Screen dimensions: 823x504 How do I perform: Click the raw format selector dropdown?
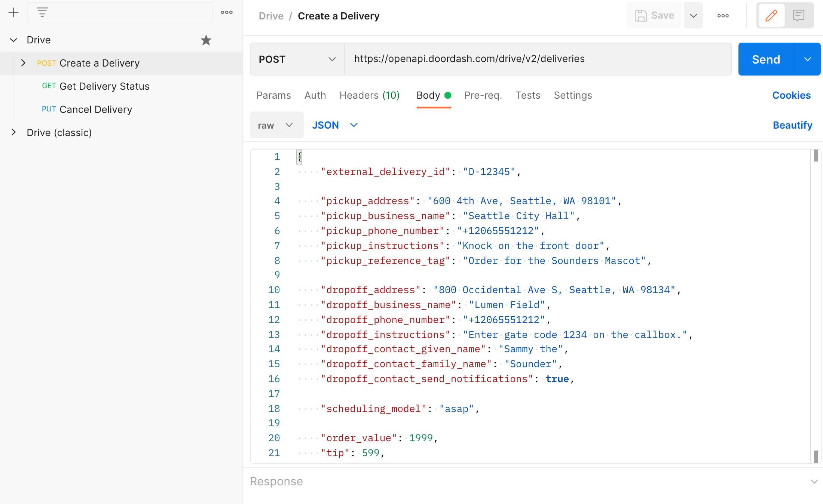pyautogui.click(x=276, y=125)
